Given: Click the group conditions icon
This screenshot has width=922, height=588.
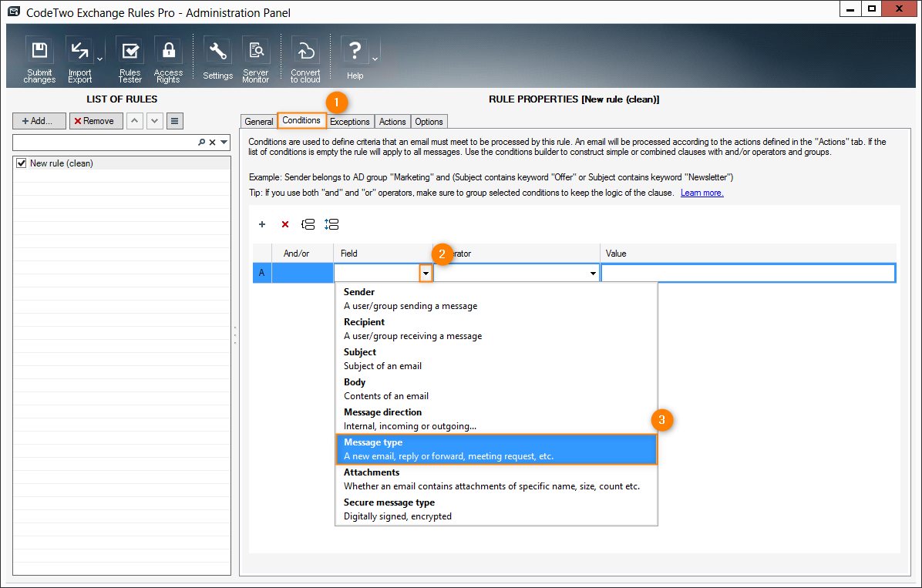Looking at the screenshot, I should pyautogui.click(x=308, y=224).
